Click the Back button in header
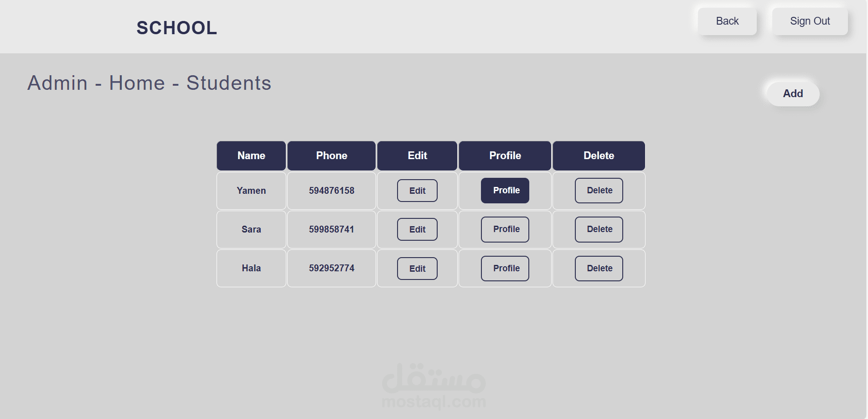 (x=727, y=21)
